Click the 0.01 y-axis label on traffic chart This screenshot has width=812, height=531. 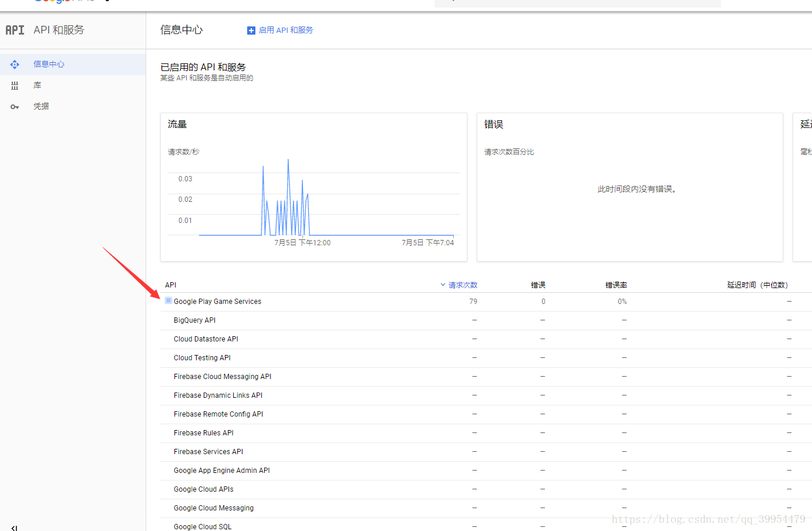pos(186,221)
